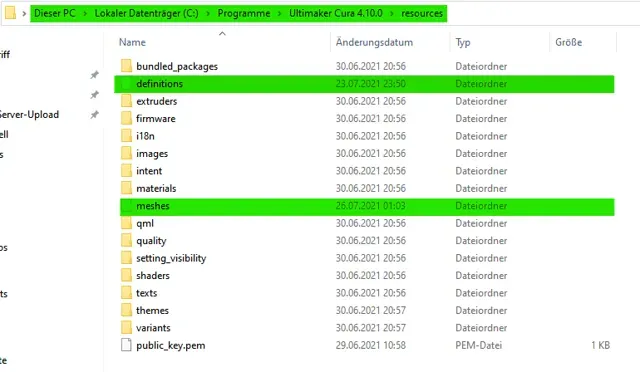Click the firmware folder icon
The image size is (640, 372).
127,118
